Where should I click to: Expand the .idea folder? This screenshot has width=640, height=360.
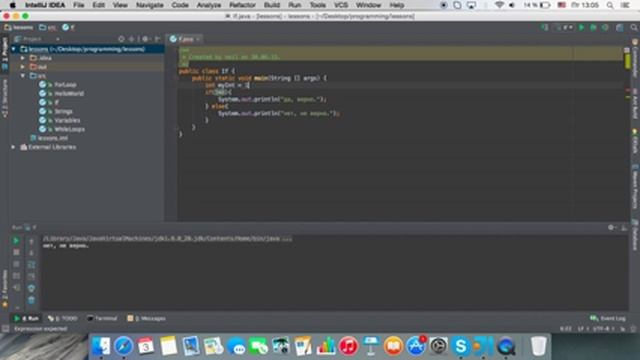23,58
